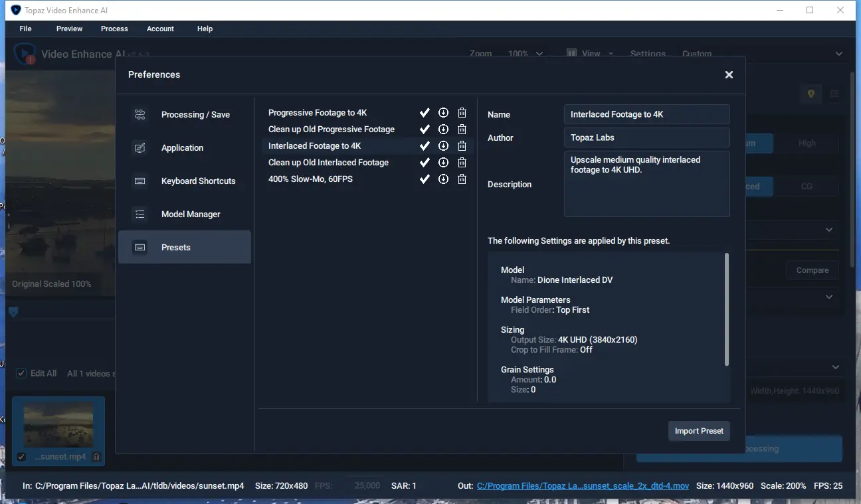The image size is (861, 504).
Task: Click the 'Size: 720x480' status bar entry
Action: point(282,486)
